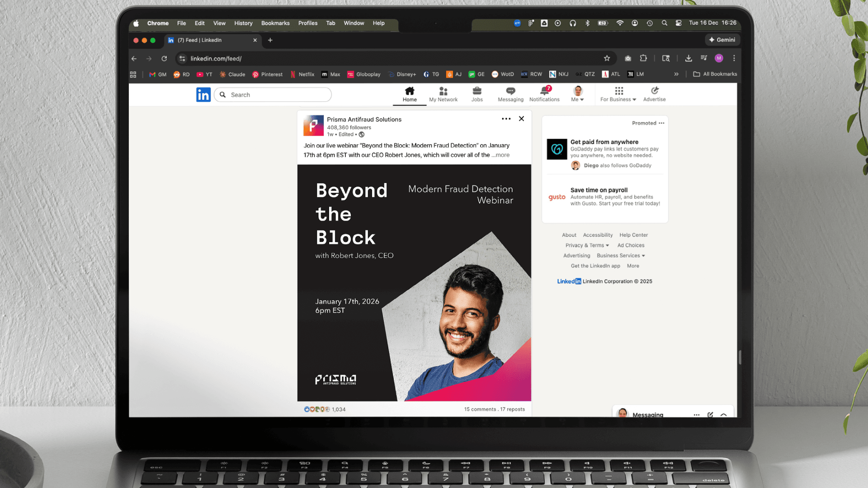Dismiss the Prisma post with X
This screenshot has height=488, width=868.
click(521, 119)
